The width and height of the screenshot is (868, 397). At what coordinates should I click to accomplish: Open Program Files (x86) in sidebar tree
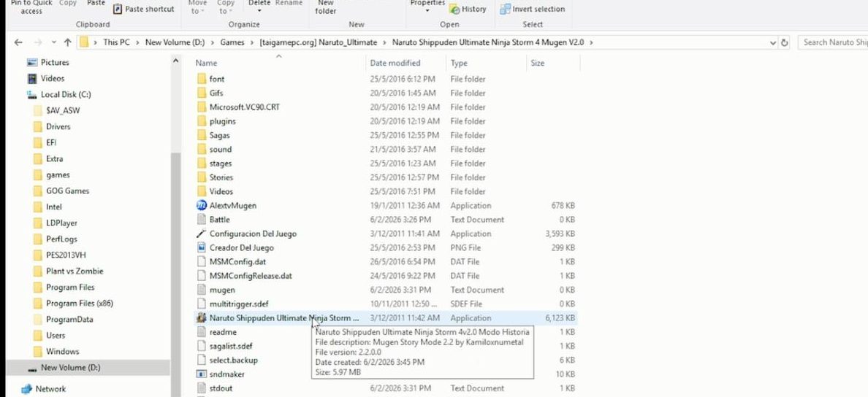(x=79, y=304)
